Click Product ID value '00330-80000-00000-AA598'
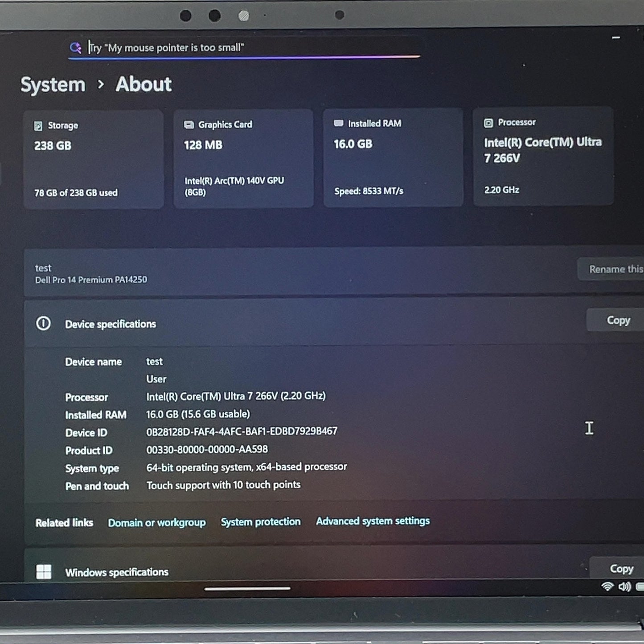 (x=207, y=449)
